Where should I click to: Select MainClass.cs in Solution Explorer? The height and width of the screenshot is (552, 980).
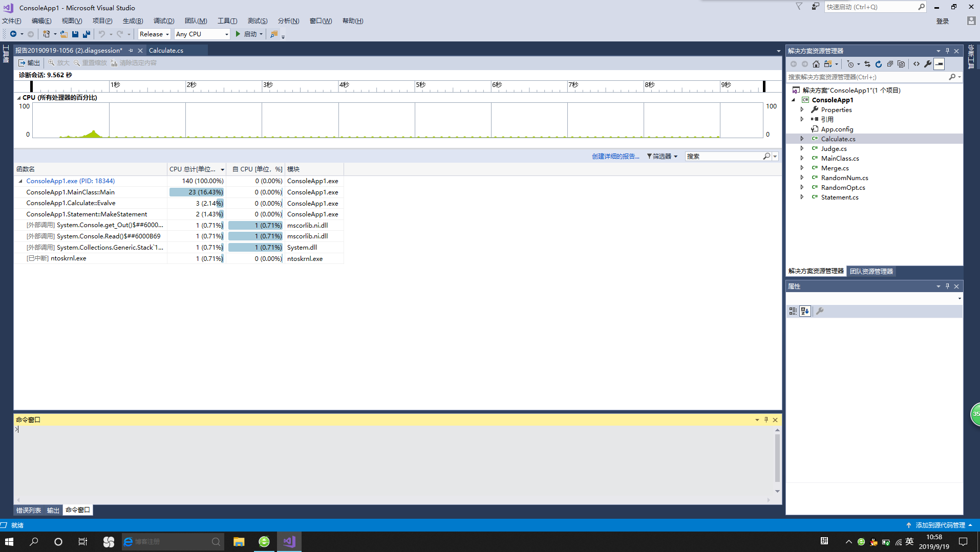[x=840, y=158]
